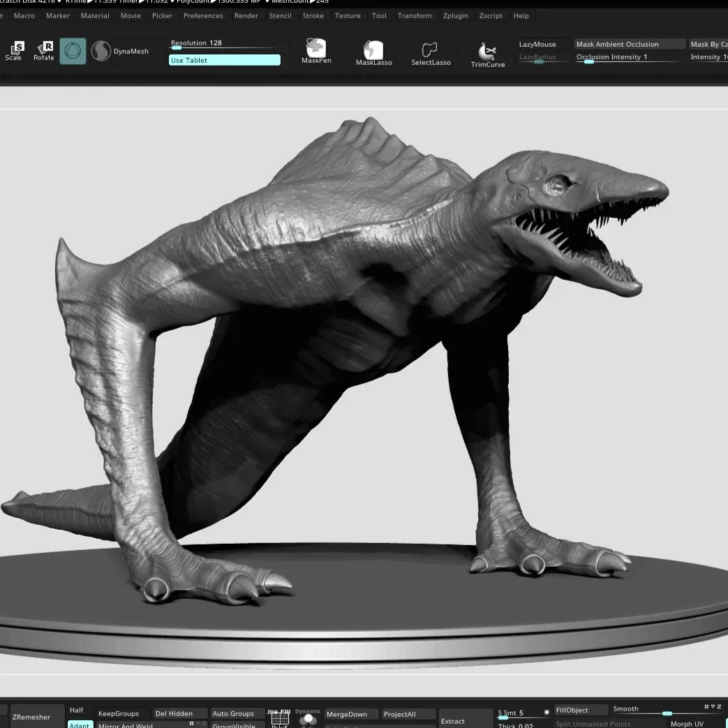The width and height of the screenshot is (728, 728).
Task: Choose the SelectLasso tool icon
Action: tap(431, 50)
